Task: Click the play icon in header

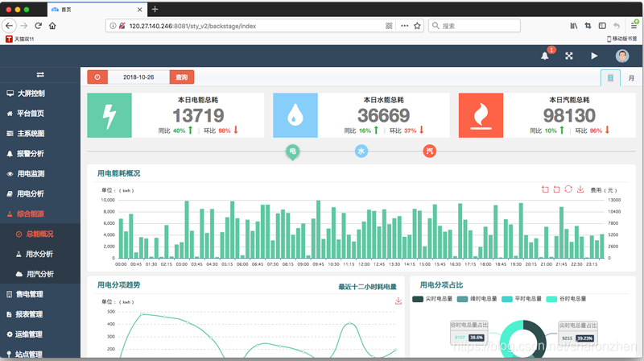Action: (x=594, y=56)
